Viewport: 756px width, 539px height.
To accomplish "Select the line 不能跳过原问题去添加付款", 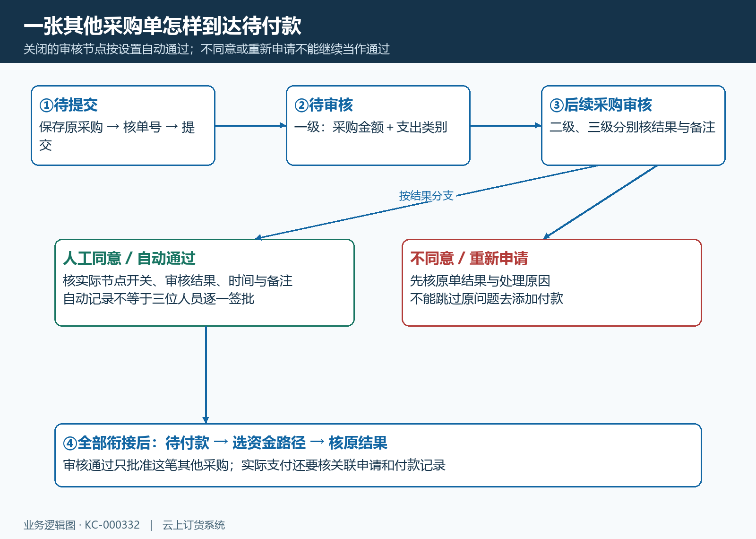I will [487, 299].
